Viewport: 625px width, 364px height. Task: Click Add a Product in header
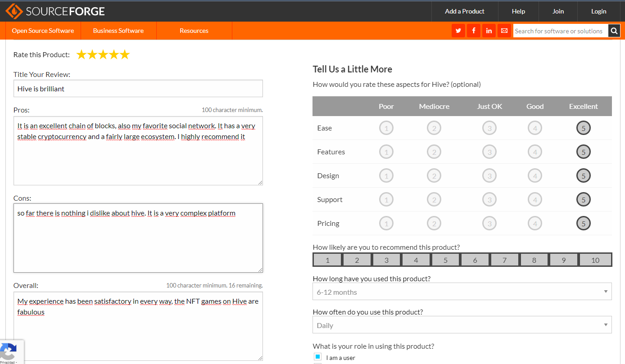pos(465,11)
